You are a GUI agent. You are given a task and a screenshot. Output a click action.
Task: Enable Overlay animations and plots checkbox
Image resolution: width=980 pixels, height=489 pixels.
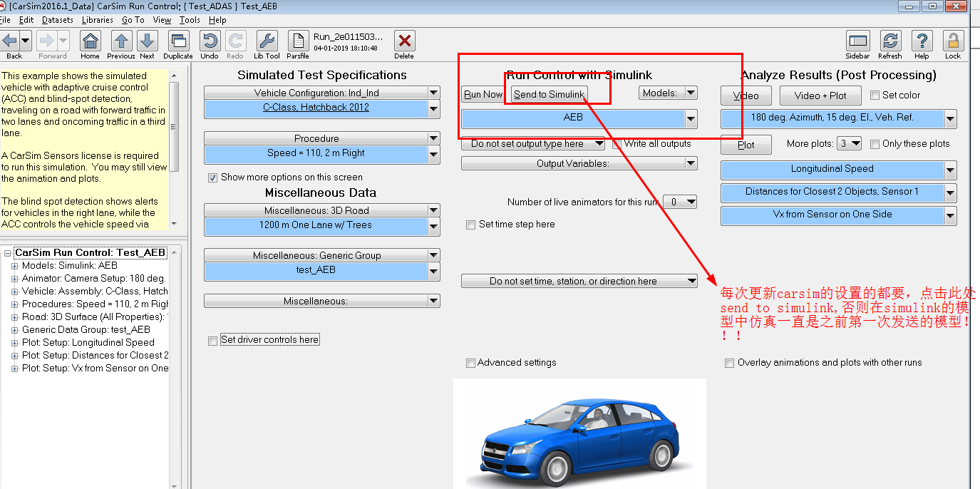729,363
